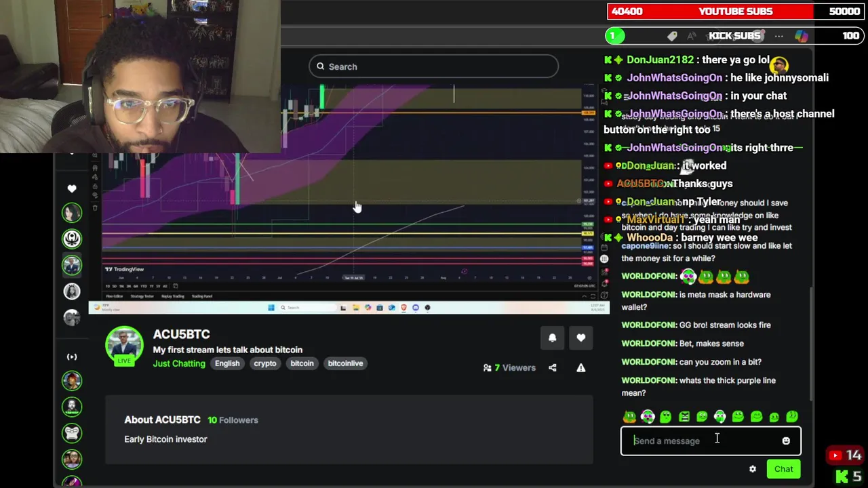Insert the pink-eyed headphones emote
Image resolution: width=868 pixels, height=488 pixels.
648,417
